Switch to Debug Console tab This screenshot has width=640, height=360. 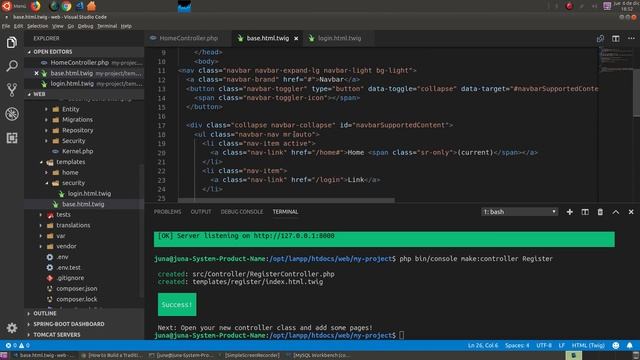[242, 212]
